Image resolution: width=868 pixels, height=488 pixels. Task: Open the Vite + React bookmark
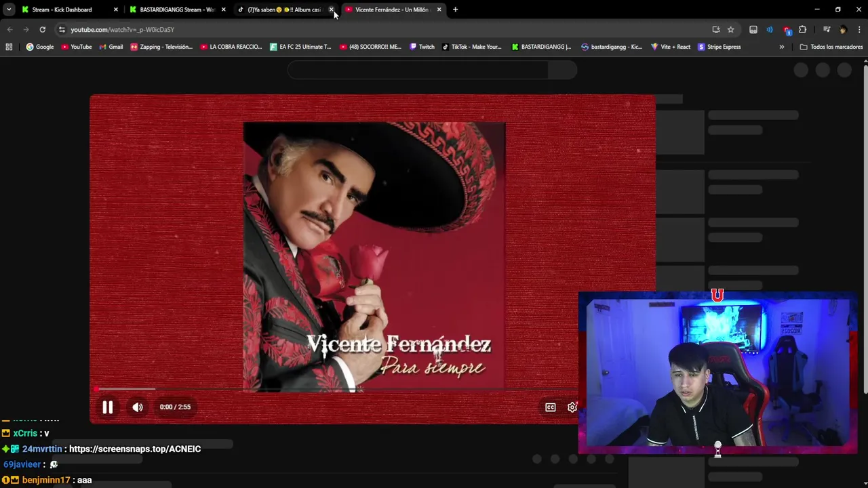pyautogui.click(x=671, y=47)
